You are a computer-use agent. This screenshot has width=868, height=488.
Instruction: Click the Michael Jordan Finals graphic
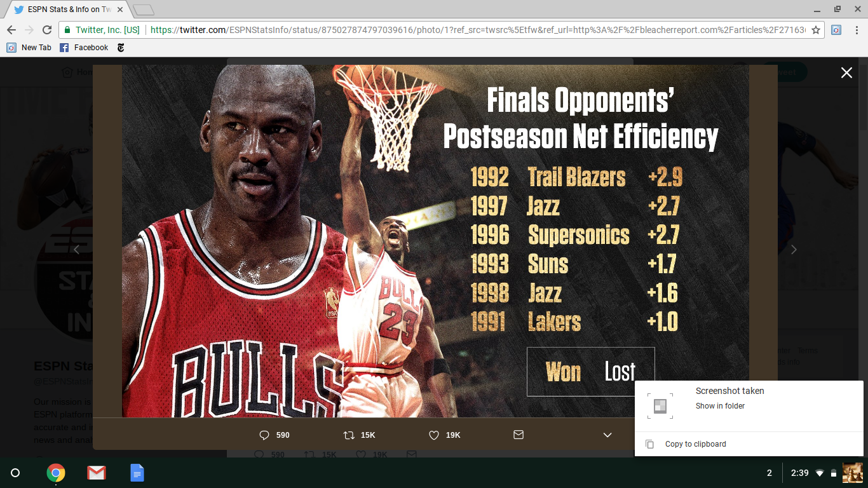pyautogui.click(x=435, y=241)
